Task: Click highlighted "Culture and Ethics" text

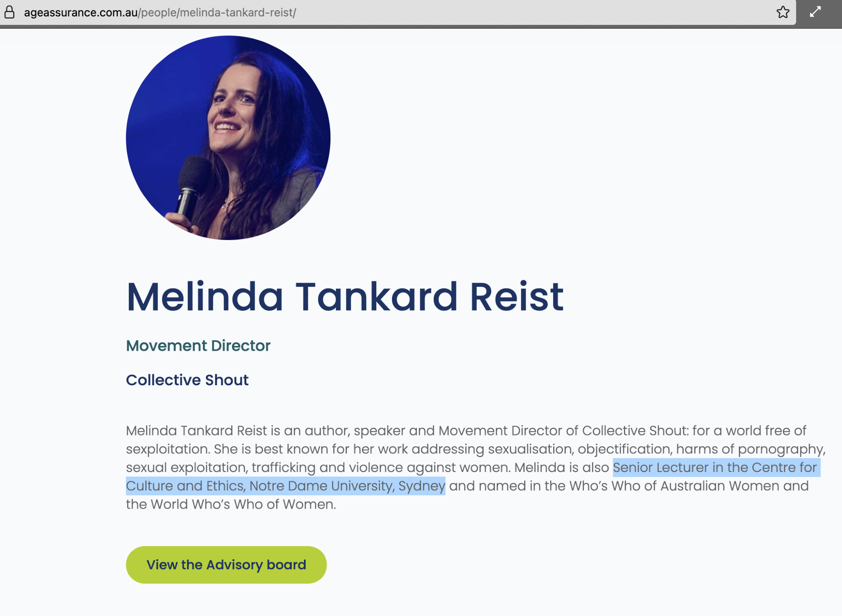Action: point(185,486)
